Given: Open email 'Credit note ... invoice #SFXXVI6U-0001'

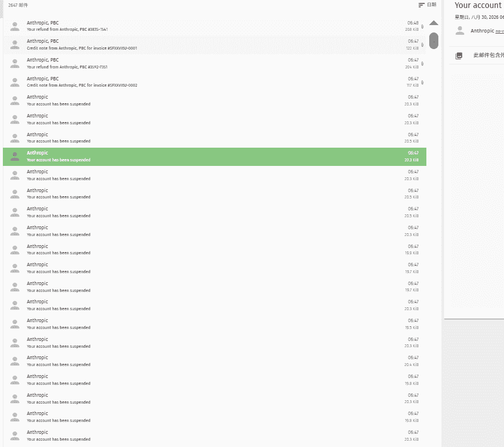Looking at the screenshot, I should click(x=215, y=44).
